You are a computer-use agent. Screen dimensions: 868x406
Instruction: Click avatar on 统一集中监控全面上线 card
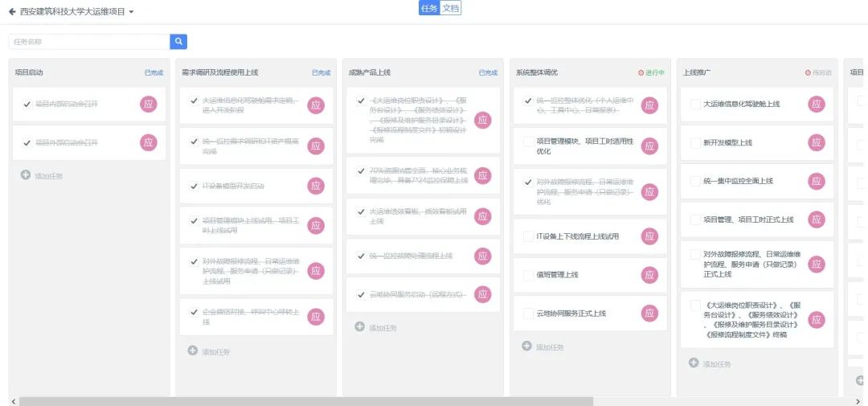point(817,181)
